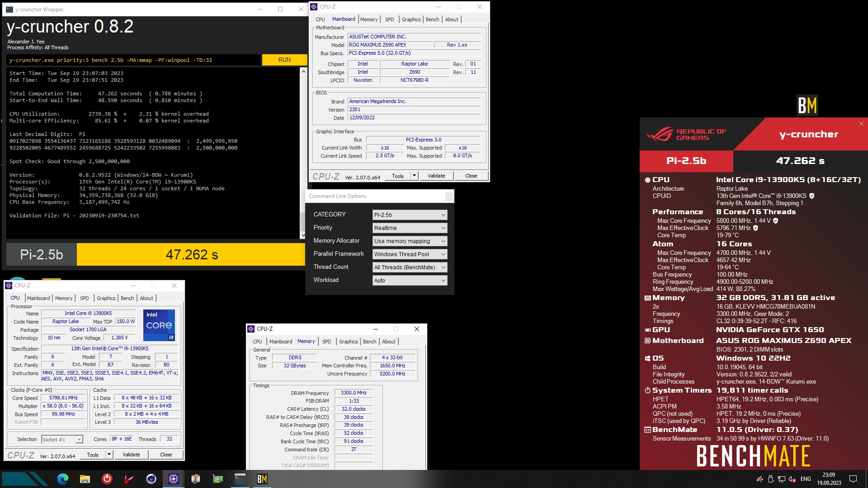
Task: Open the CATEGORY Pi-2.5b dropdown
Action: 410,215
